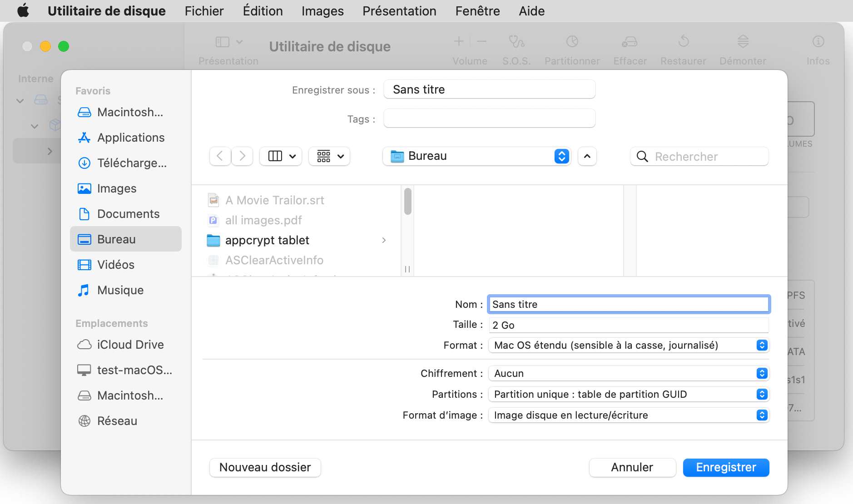Open the Présentation menu
This screenshot has width=853, height=504.
399,10
